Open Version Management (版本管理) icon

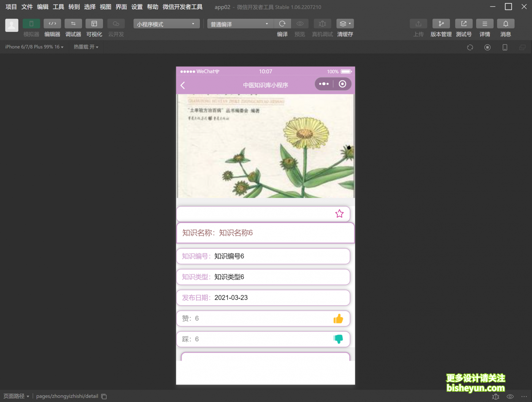(x=441, y=24)
